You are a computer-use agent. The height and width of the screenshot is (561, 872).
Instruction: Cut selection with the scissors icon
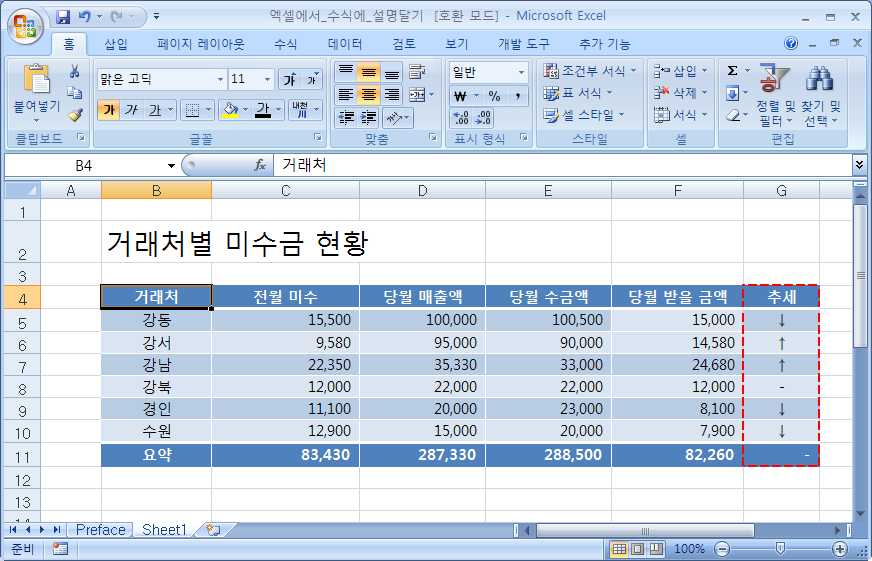coord(75,71)
